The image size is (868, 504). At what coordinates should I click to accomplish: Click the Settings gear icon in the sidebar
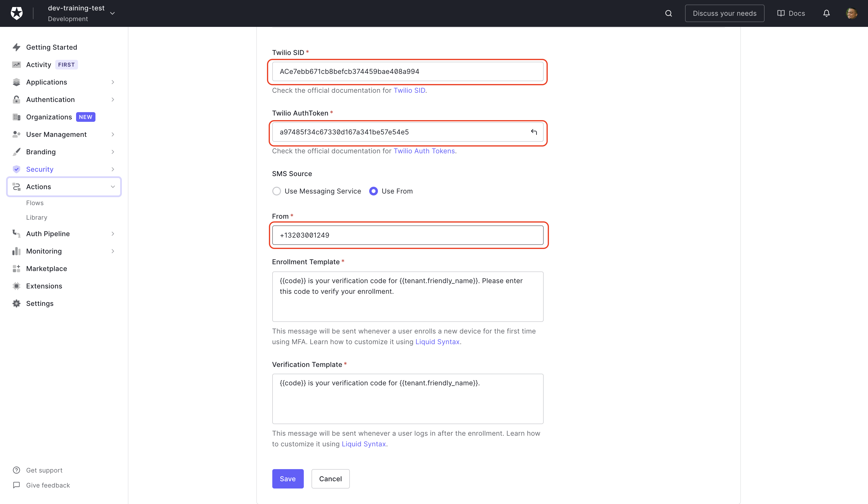point(16,303)
